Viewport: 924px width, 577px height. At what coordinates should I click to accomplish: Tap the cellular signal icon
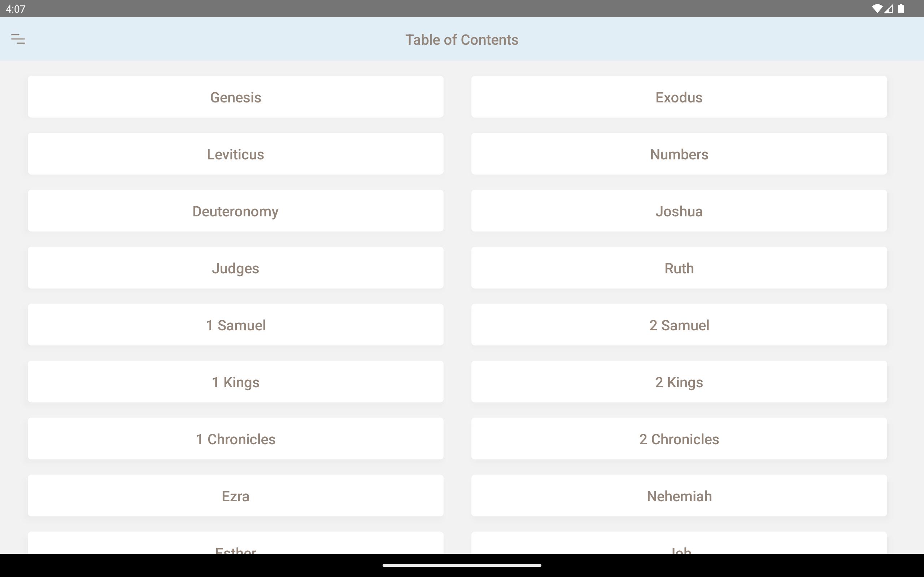coord(889,9)
